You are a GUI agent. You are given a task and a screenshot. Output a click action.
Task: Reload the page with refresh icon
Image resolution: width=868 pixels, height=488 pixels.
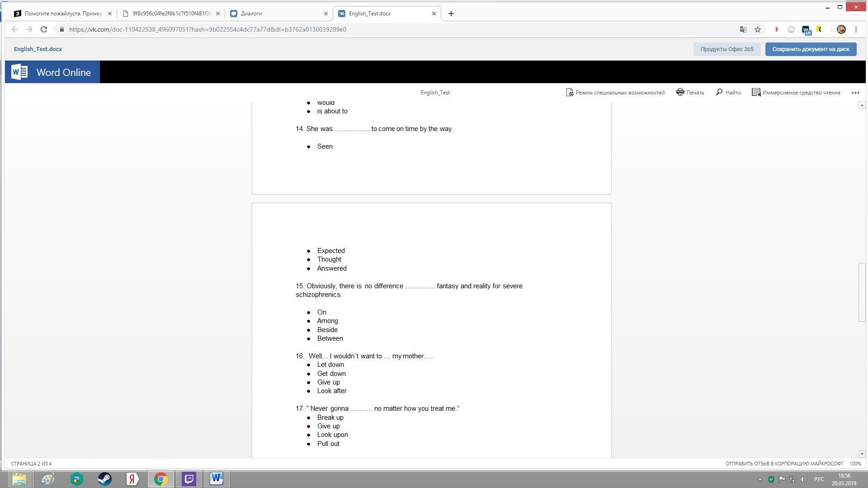(x=44, y=29)
